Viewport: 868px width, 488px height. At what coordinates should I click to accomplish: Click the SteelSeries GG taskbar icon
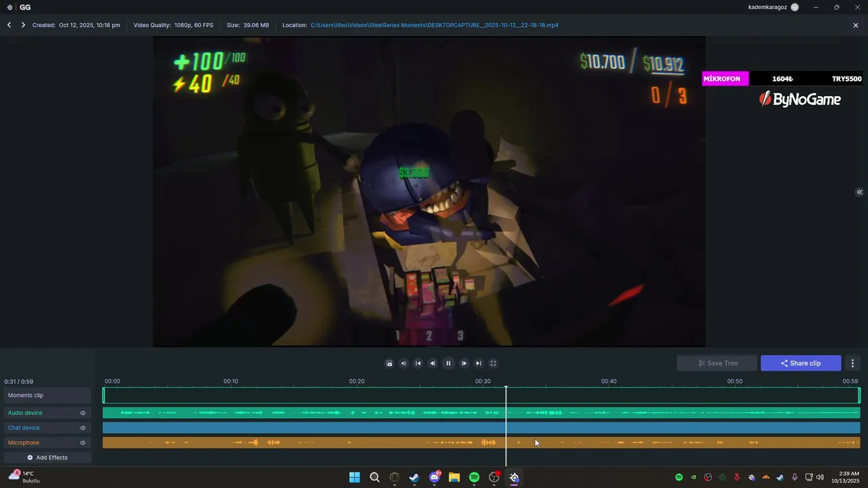514,477
